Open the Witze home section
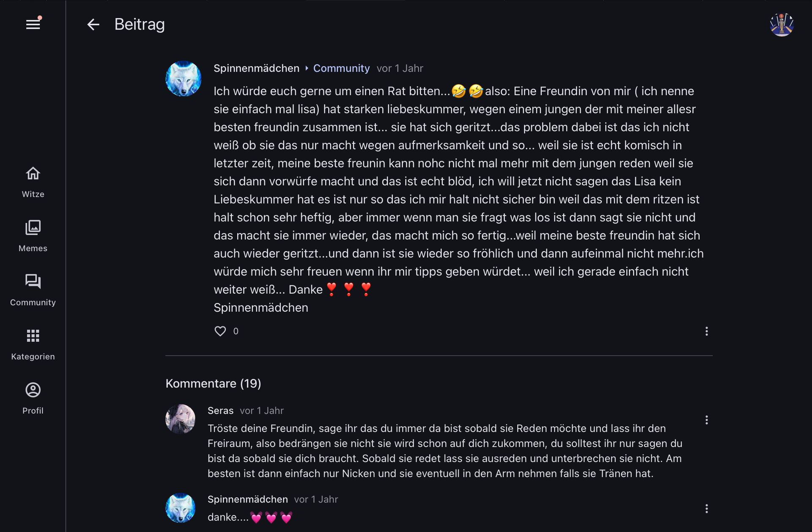The image size is (812, 532). [x=33, y=182]
